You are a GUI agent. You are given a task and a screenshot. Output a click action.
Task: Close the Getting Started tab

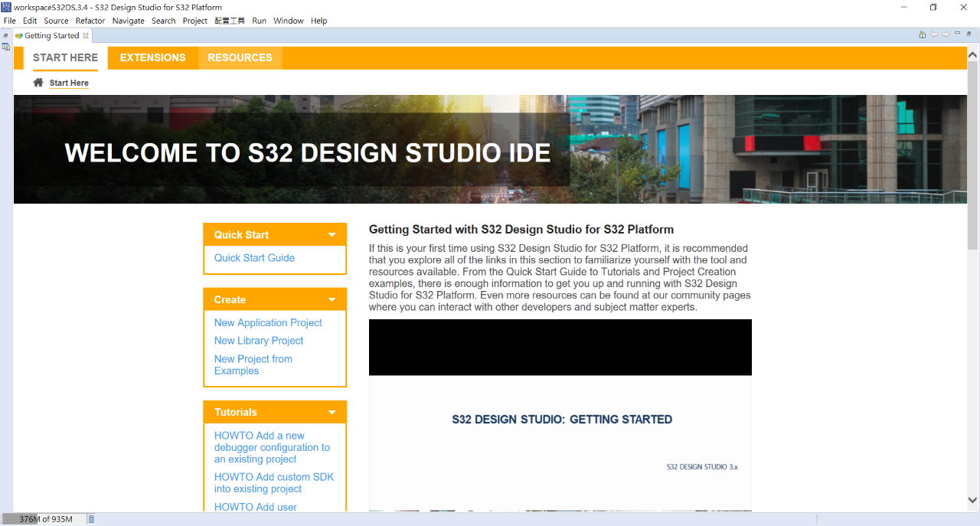pyautogui.click(x=86, y=35)
